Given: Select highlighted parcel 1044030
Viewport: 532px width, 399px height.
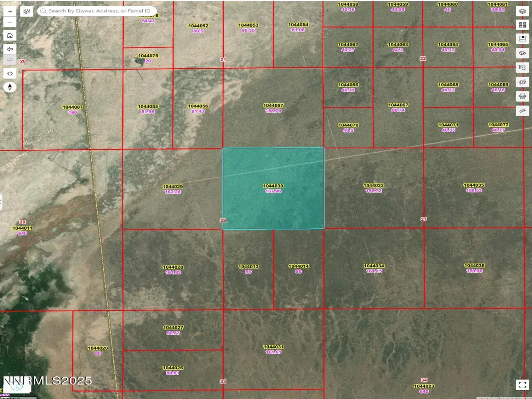Looking at the screenshot, I should tap(273, 204).
